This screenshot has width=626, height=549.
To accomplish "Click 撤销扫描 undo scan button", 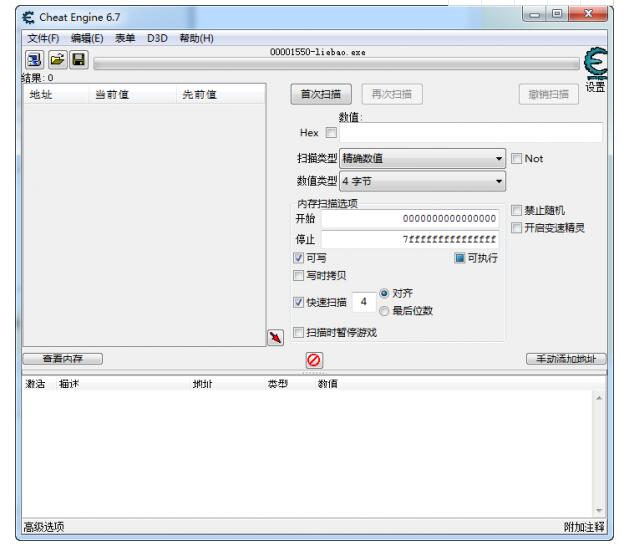I will pyautogui.click(x=549, y=94).
